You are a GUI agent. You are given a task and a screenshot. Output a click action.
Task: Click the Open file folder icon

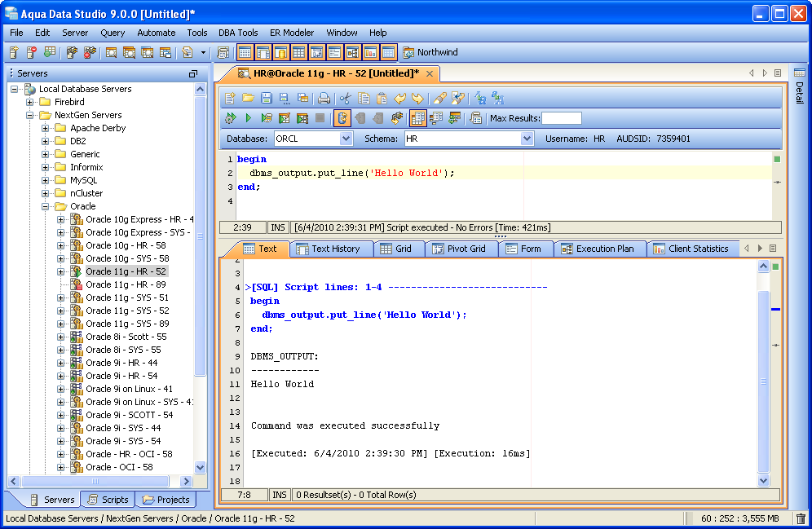click(248, 98)
